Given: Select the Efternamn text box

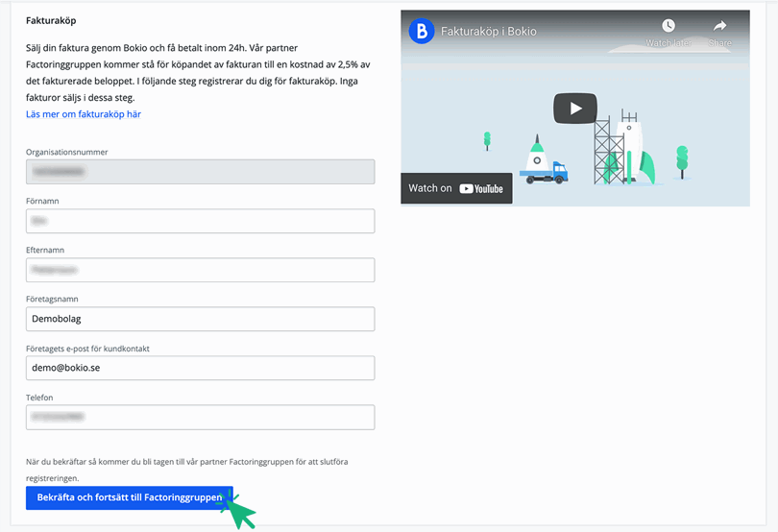Looking at the screenshot, I should coord(200,270).
